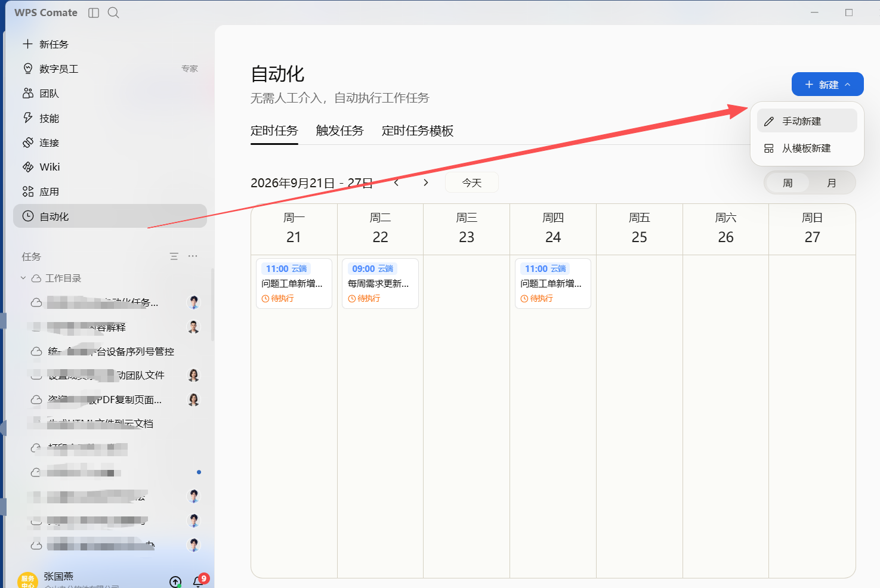Go to the previous week
This screenshot has height=588, width=880.
[396, 182]
